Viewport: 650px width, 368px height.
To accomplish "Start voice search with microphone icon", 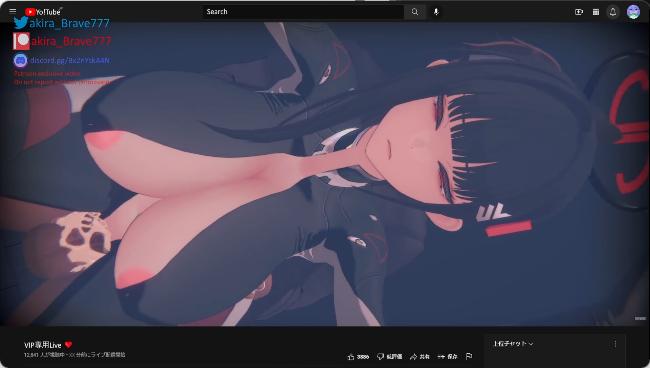I will (x=436, y=12).
